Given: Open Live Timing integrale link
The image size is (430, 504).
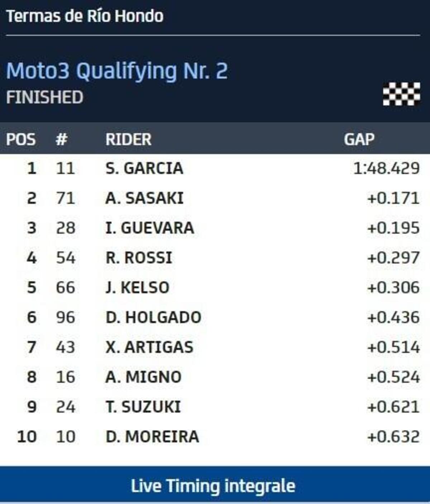Looking at the screenshot, I should (x=213, y=486).
